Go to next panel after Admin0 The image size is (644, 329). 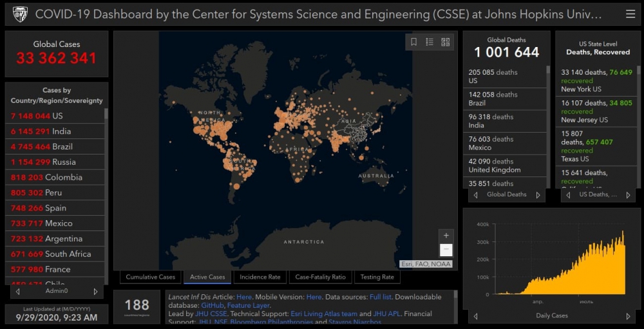95,292
